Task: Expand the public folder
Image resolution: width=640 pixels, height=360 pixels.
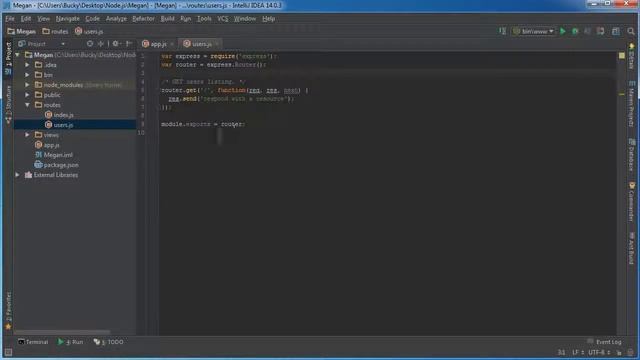Action: click(27, 95)
